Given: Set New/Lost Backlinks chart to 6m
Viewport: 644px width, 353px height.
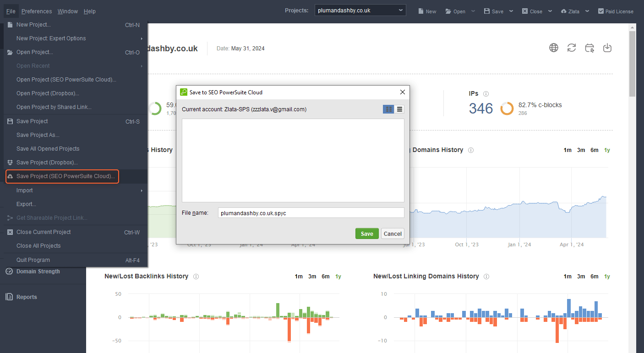Looking at the screenshot, I should [325, 277].
